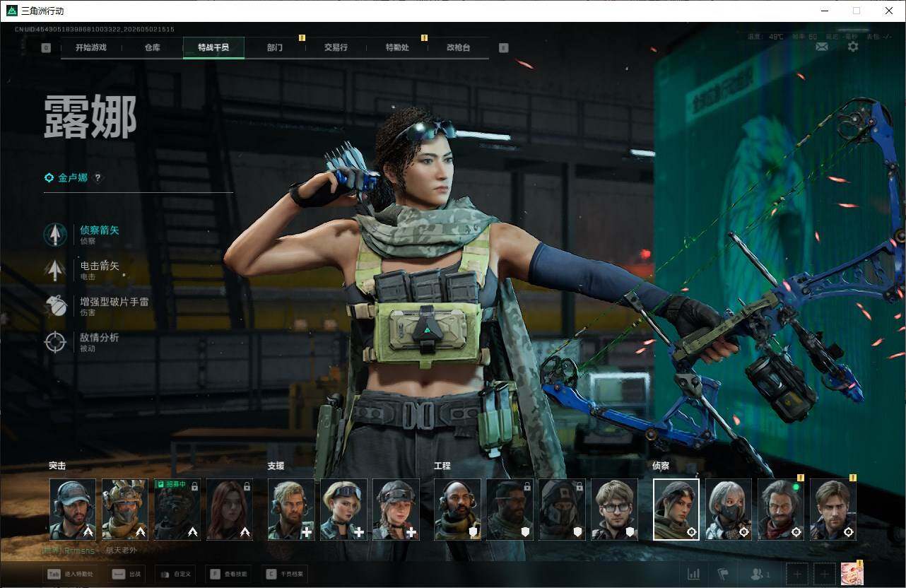Screen dimensions: 906x588
Task: Select the last 侦察 operator portrait
Action: click(833, 510)
